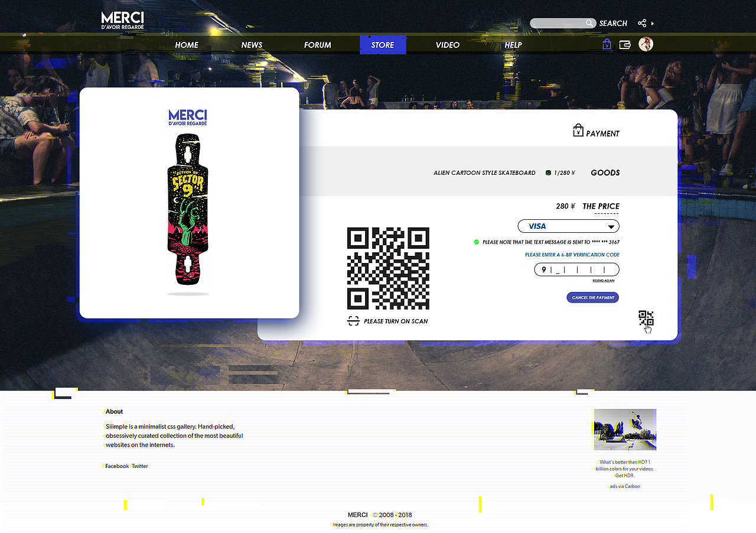The image size is (756, 533).
Task: Click the "1/280 ¥" quantity text
Action: tap(565, 173)
